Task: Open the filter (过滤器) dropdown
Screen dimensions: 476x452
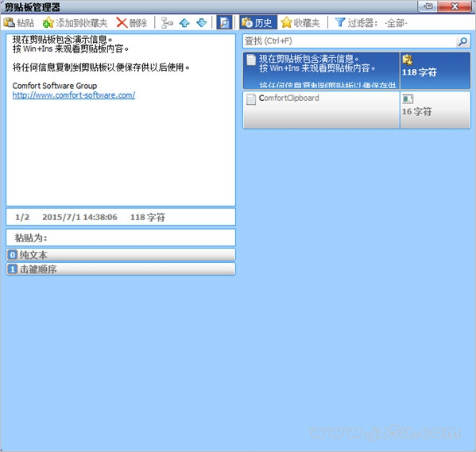Action: 356,23
